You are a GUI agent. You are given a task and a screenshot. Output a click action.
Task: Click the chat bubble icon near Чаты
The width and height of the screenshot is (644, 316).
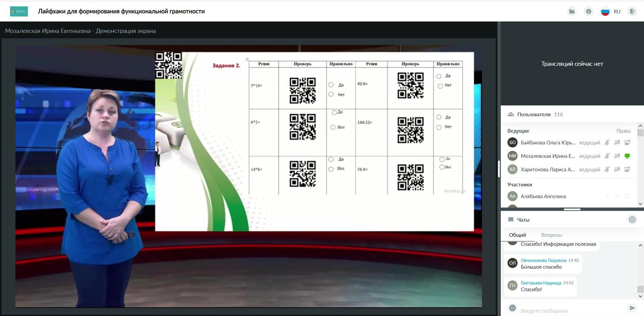click(511, 220)
